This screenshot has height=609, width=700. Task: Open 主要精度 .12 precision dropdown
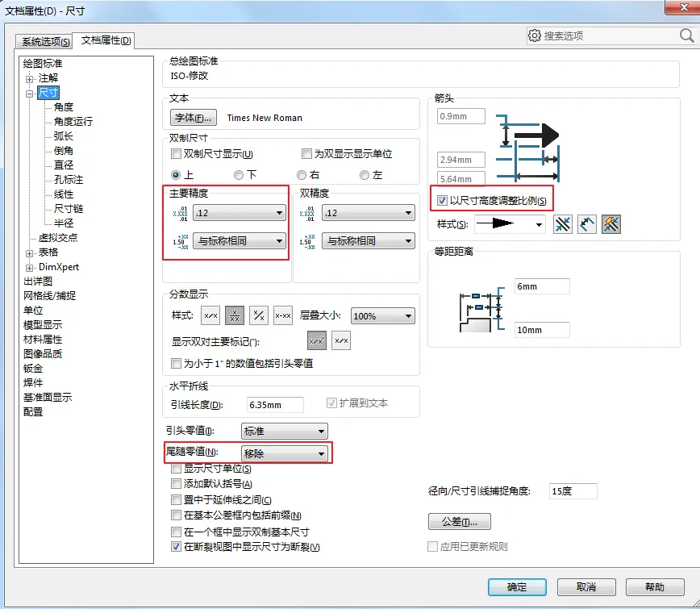(x=240, y=213)
